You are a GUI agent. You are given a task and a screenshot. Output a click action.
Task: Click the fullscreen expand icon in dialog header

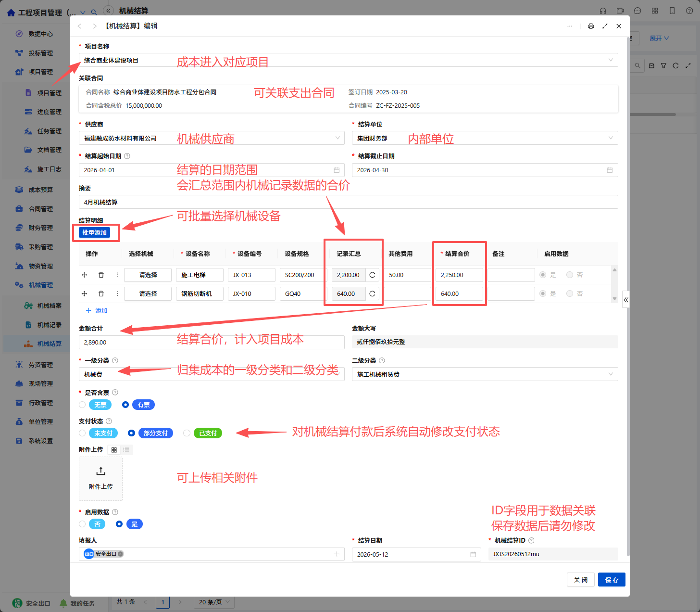[605, 26]
